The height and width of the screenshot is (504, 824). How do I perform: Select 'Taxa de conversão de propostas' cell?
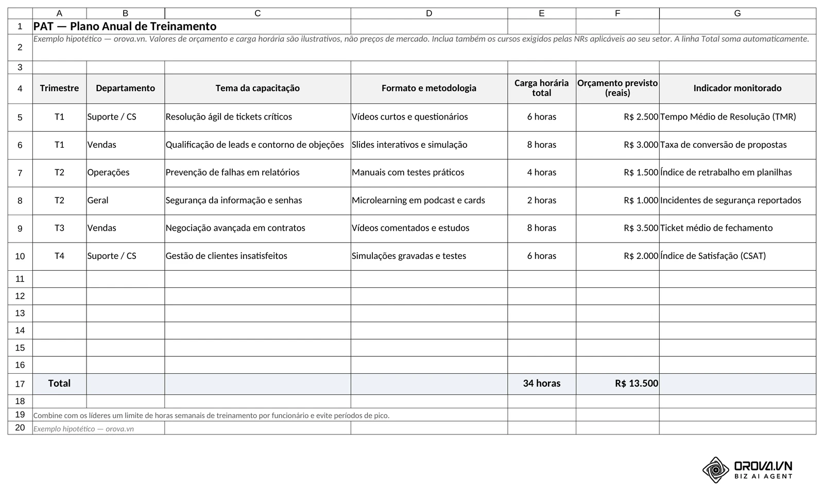(x=737, y=145)
